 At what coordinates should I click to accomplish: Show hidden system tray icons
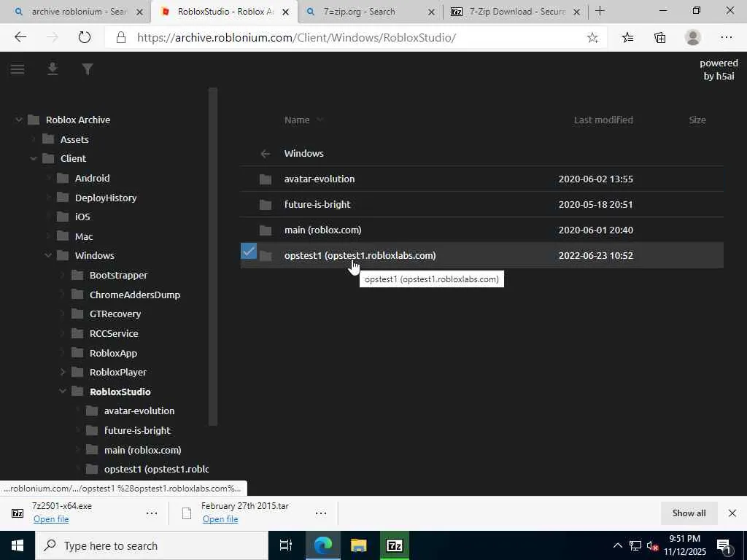pos(617,545)
